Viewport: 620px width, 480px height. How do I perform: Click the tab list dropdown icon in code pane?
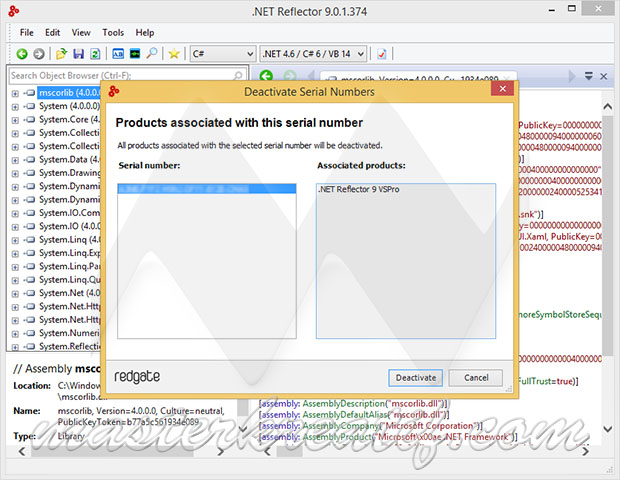(589, 76)
